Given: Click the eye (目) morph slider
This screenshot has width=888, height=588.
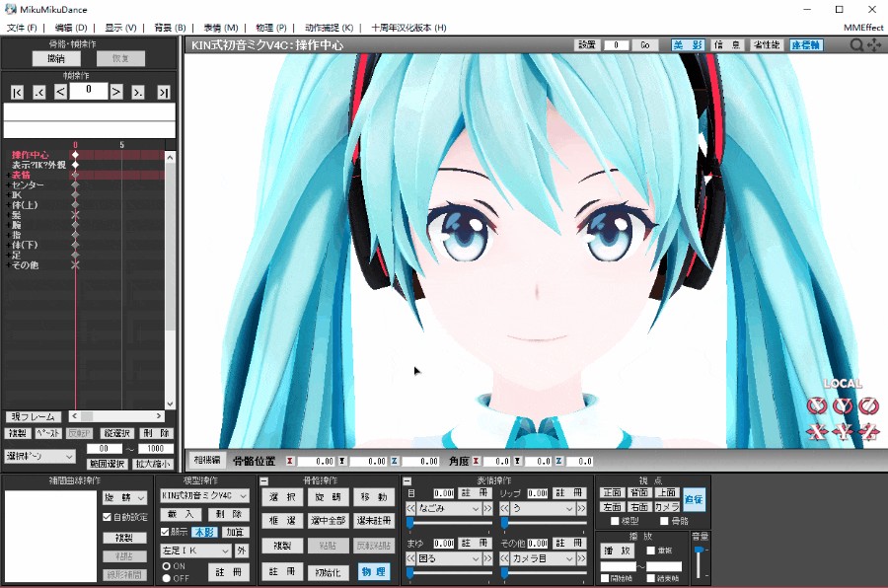Looking at the screenshot, I should (449, 523).
